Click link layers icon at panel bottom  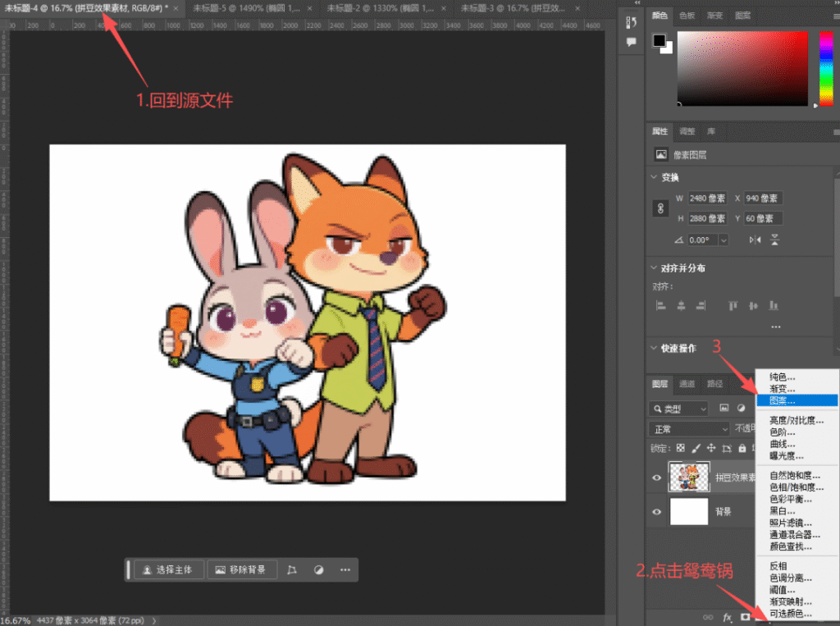tap(708, 618)
